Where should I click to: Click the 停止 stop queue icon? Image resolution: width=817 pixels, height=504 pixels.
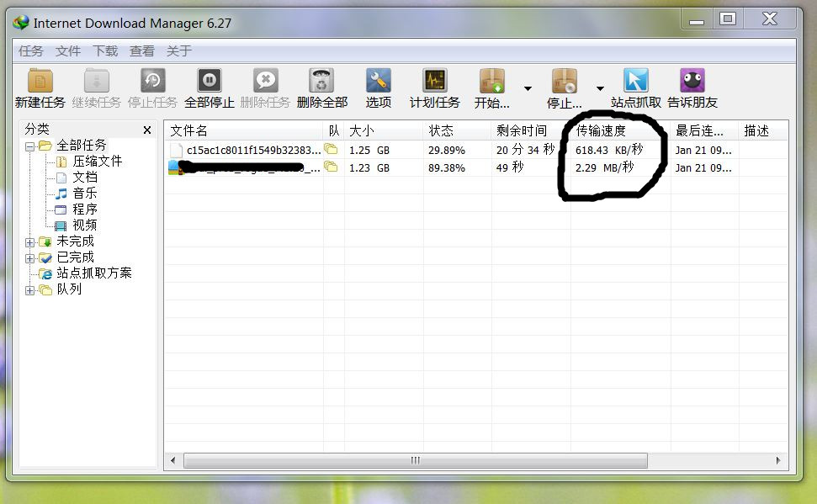coord(565,81)
